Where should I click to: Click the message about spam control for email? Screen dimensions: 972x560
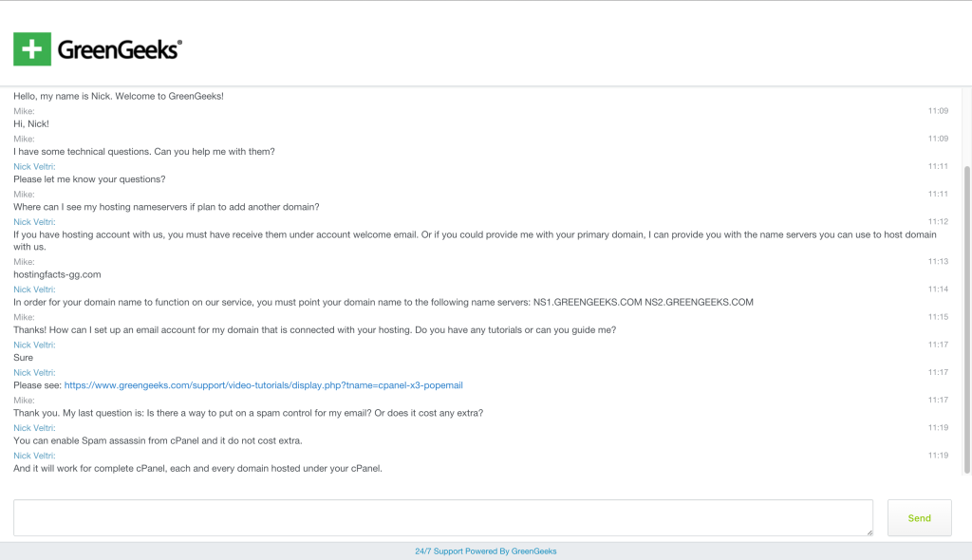248,413
